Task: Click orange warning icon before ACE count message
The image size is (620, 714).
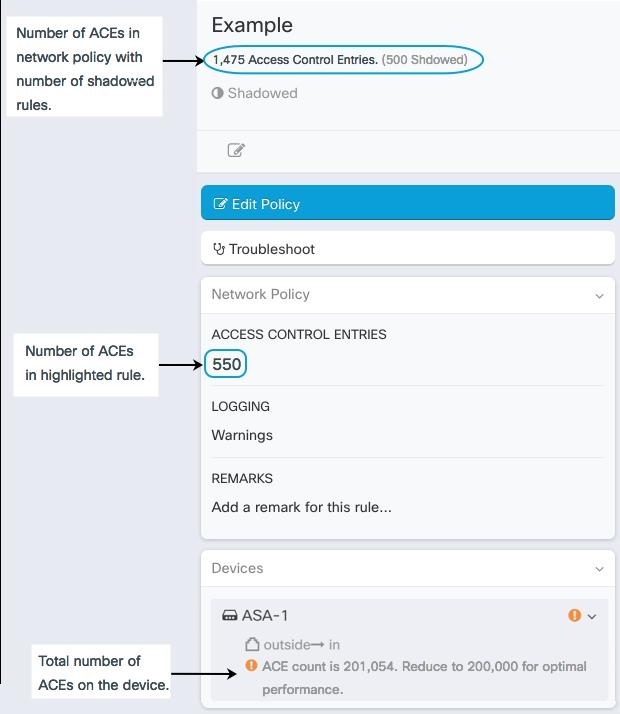Action: 251,665
